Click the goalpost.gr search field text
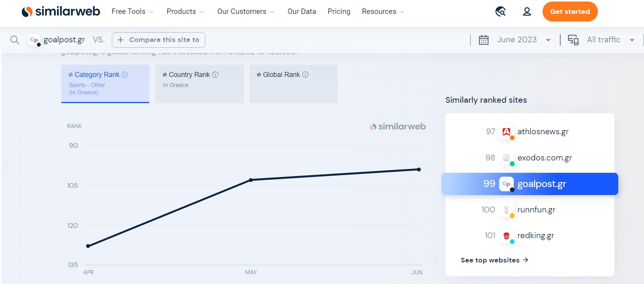Screen dimensions: 644x284 pos(64,40)
